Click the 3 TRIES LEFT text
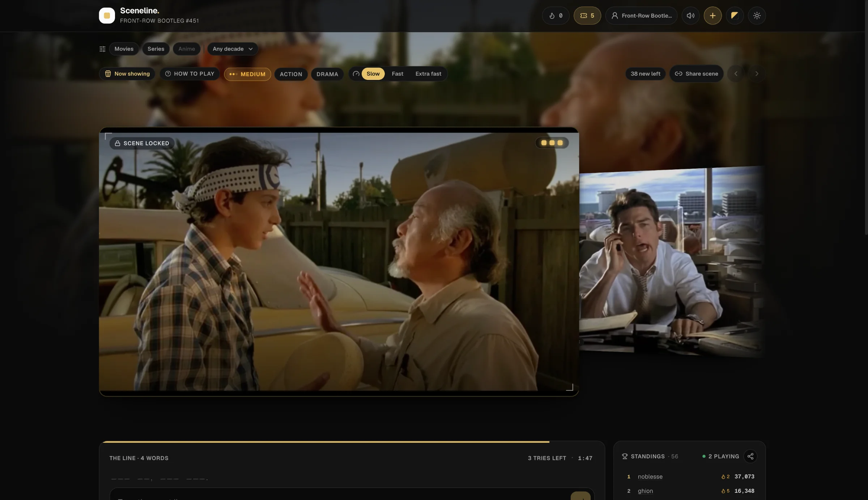The height and width of the screenshot is (500, 868). tap(547, 458)
